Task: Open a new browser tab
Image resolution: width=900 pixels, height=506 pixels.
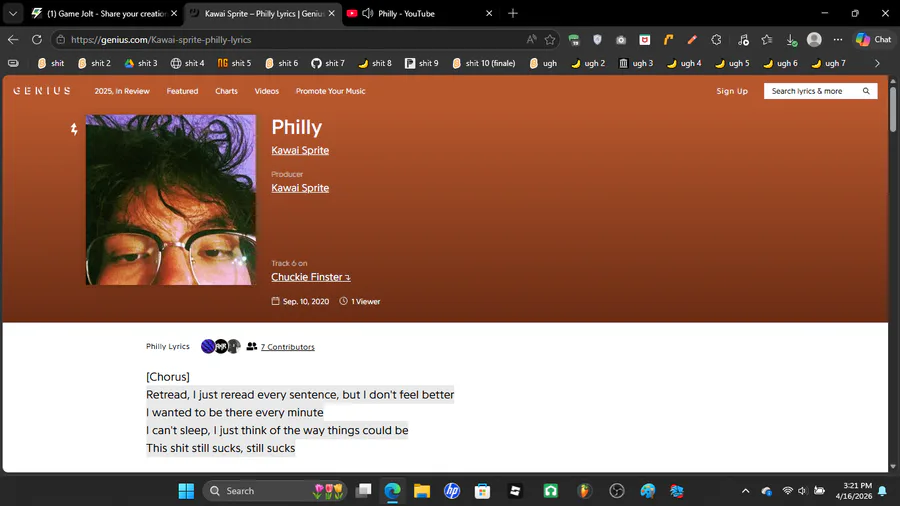Action: point(513,13)
